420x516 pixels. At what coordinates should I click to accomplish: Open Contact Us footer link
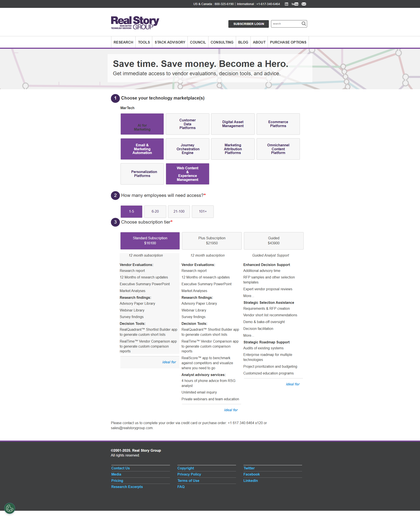(120, 468)
